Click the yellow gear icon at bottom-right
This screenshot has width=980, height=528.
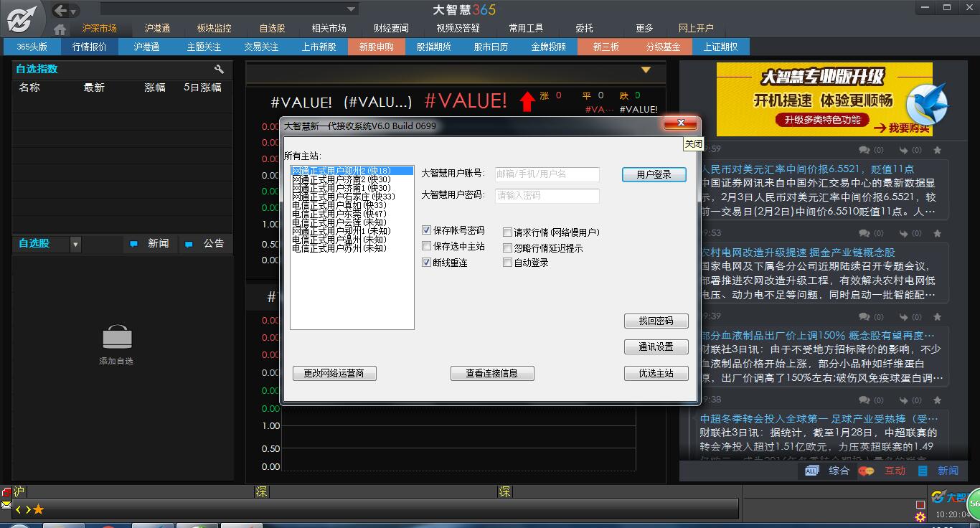click(x=920, y=517)
